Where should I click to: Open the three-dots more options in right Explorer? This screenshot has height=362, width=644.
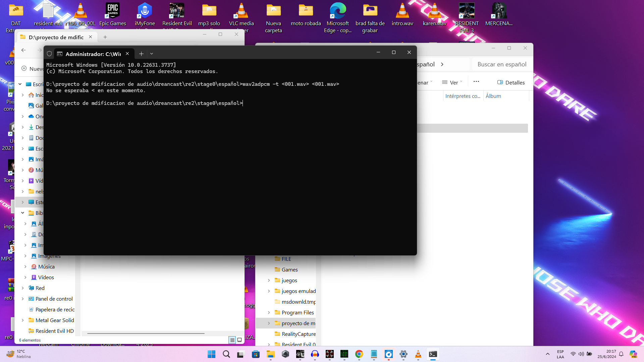(x=476, y=82)
